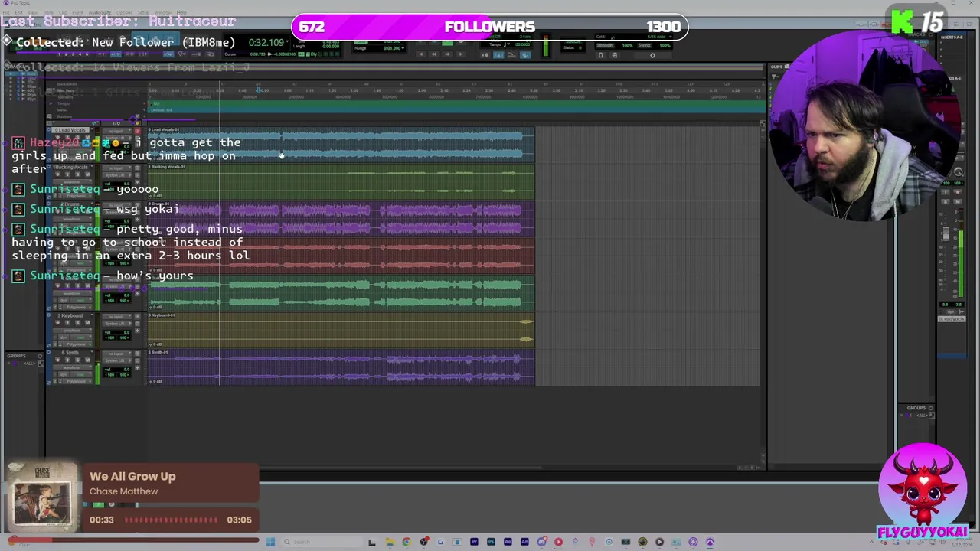Open the Help menu
This screenshot has width=980, height=551.
[x=181, y=12]
